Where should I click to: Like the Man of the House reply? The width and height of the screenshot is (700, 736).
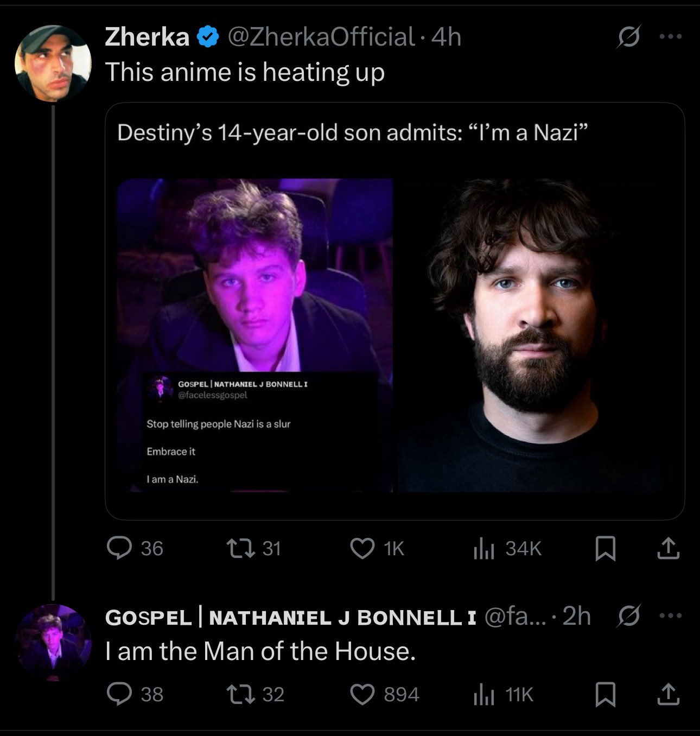(362, 694)
